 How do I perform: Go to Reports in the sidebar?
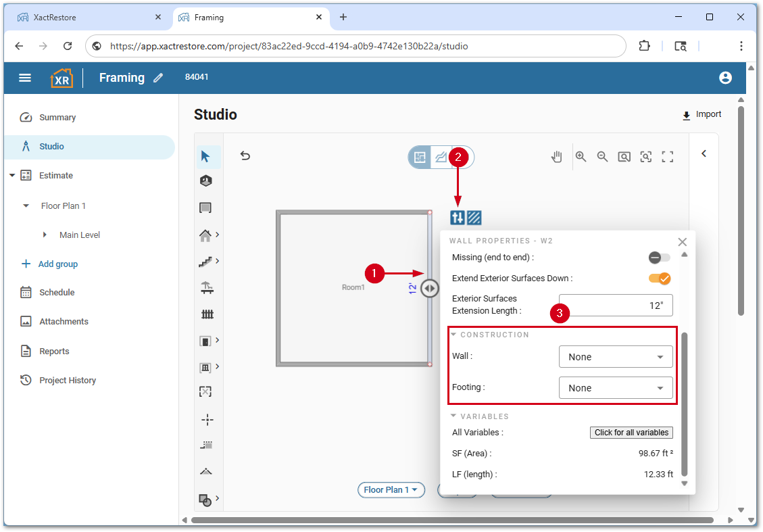tap(54, 352)
